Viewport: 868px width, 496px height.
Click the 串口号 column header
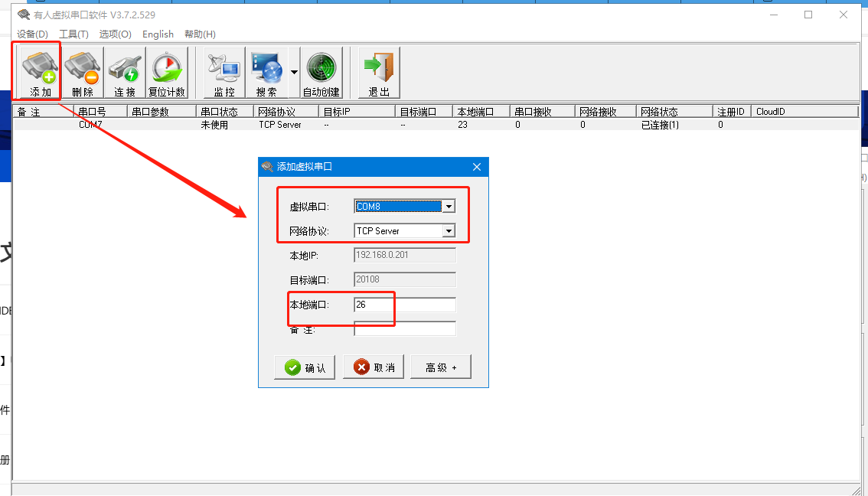click(x=100, y=112)
